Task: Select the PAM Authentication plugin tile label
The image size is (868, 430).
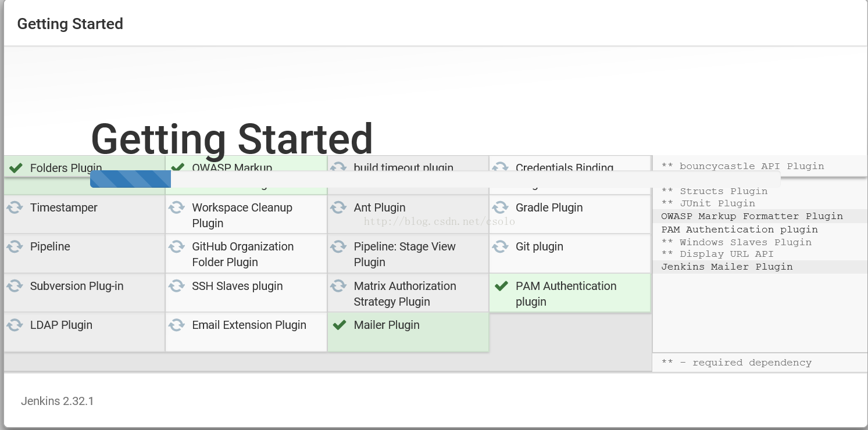Action: tap(566, 293)
